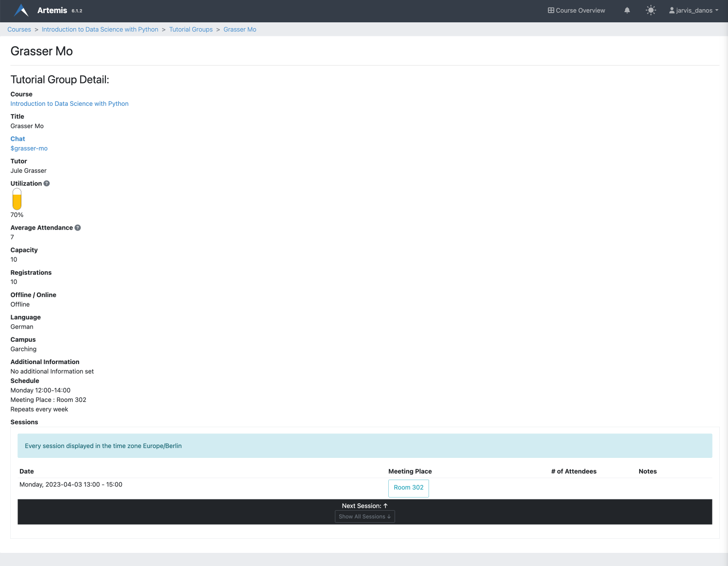Image resolution: width=728 pixels, height=566 pixels.
Task: Go to Courses breadcrumb
Action: (19, 30)
